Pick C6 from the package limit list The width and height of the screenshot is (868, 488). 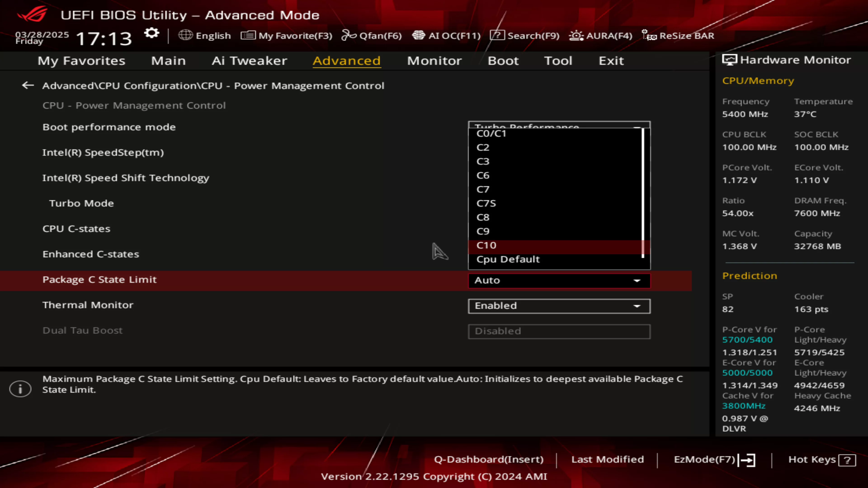[x=555, y=176]
